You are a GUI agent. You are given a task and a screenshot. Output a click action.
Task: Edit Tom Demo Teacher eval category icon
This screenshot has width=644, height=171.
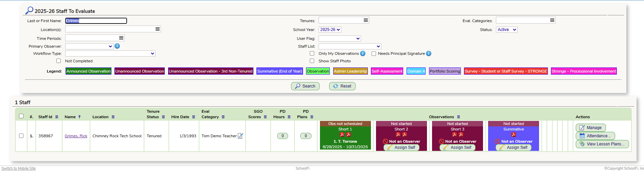tap(240, 136)
